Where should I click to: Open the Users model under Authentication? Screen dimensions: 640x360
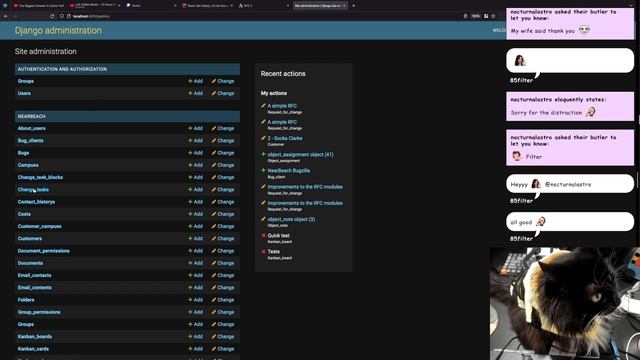(24, 93)
